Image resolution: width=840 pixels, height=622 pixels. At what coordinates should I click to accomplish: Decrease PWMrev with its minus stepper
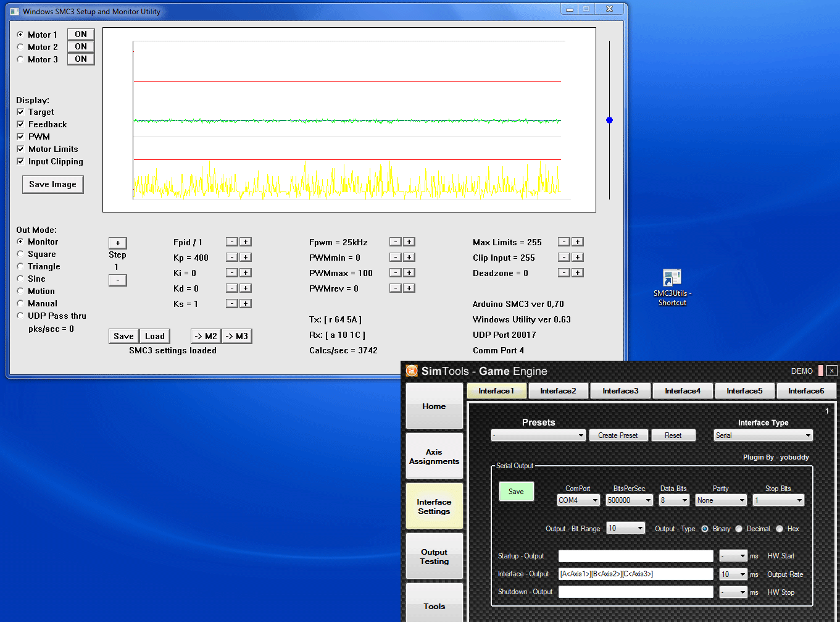pos(396,288)
